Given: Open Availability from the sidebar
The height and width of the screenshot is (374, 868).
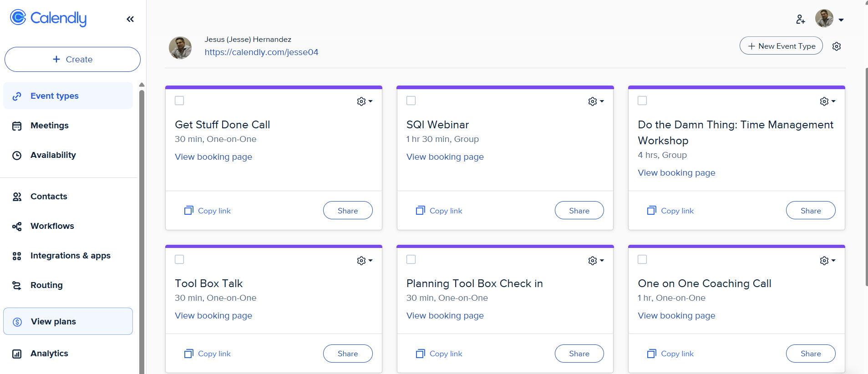Looking at the screenshot, I should [x=53, y=155].
